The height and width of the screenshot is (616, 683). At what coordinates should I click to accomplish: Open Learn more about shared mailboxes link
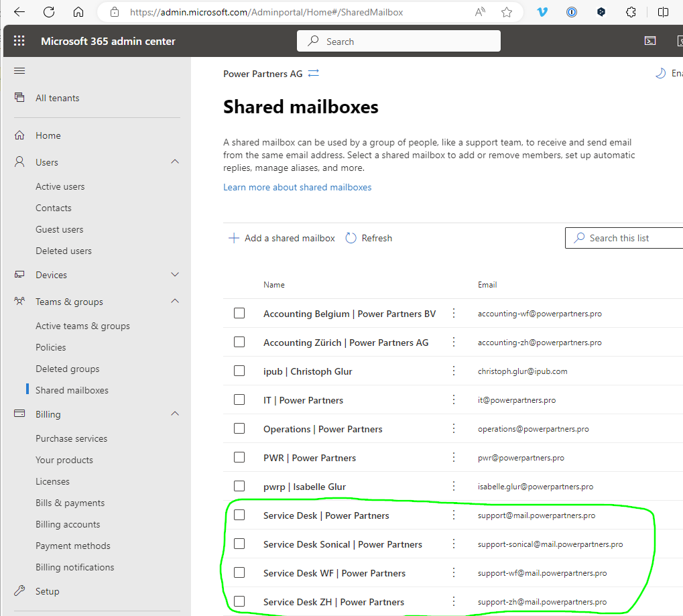pos(298,187)
